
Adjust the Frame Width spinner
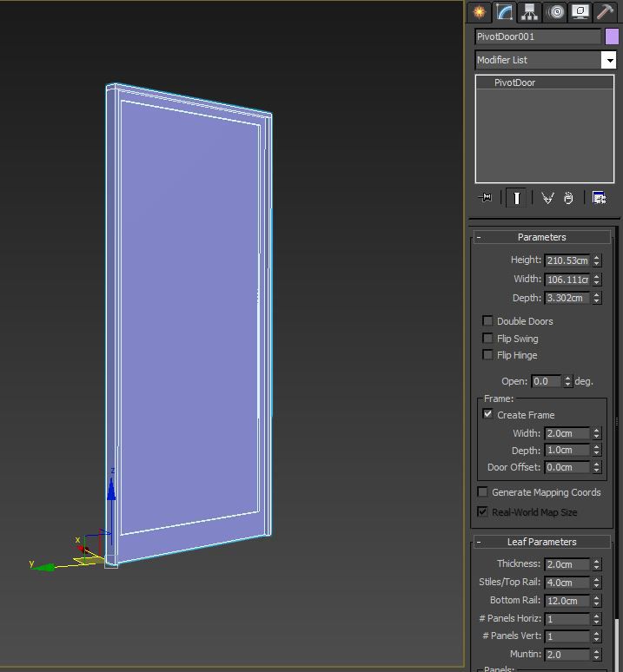click(596, 433)
